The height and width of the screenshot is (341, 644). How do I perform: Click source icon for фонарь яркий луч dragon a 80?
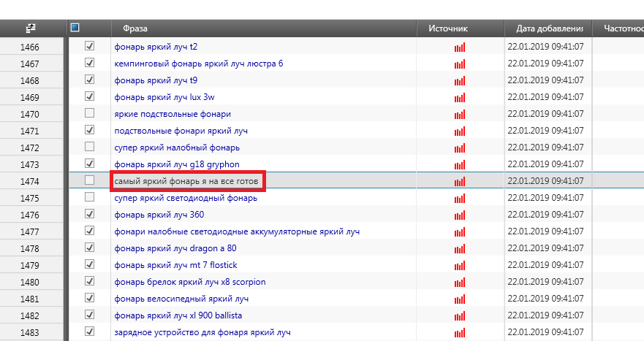tap(460, 249)
